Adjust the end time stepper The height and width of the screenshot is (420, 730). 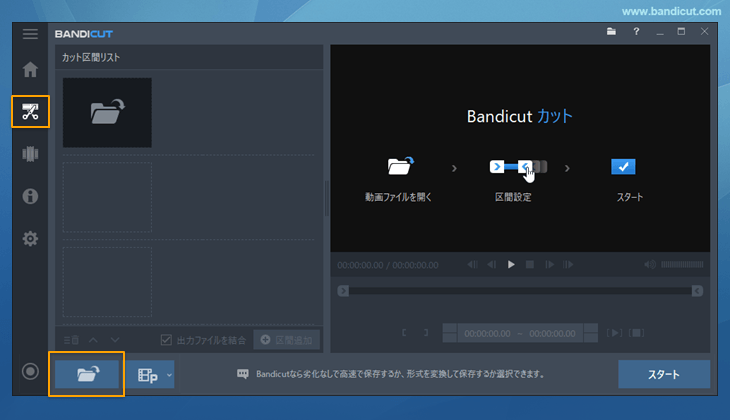point(591,333)
